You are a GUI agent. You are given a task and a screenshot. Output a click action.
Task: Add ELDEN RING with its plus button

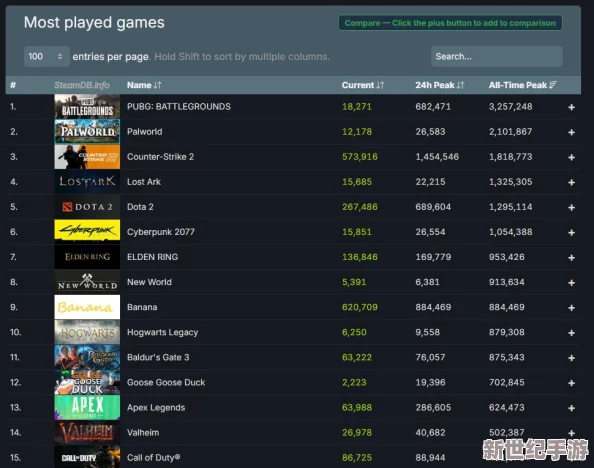(571, 258)
